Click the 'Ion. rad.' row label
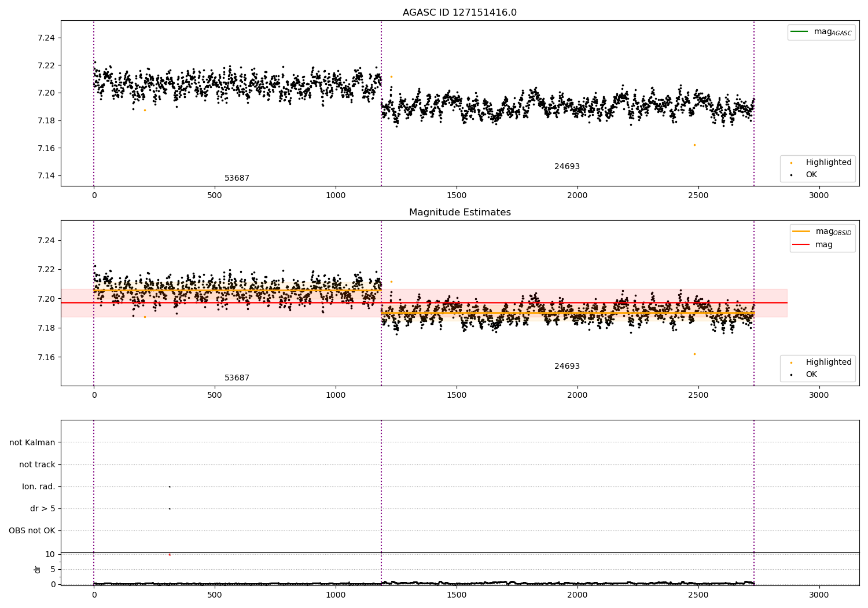This screenshot has height=608, width=868. [39, 486]
